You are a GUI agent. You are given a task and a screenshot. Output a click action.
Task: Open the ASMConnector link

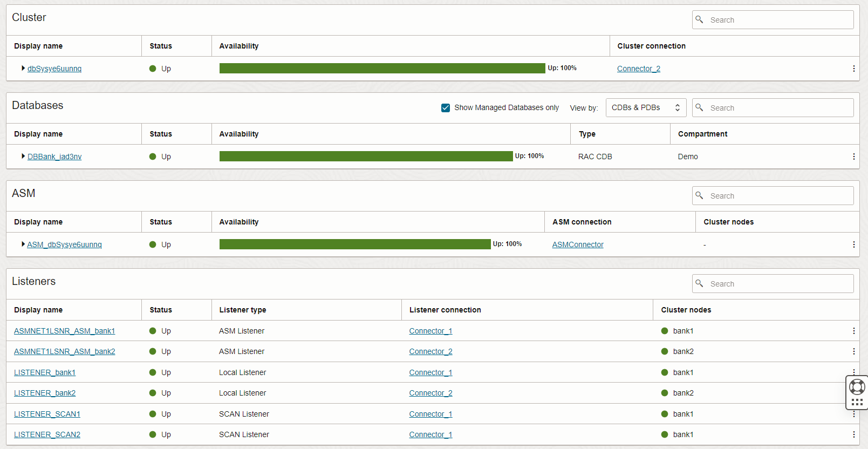pyautogui.click(x=578, y=244)
